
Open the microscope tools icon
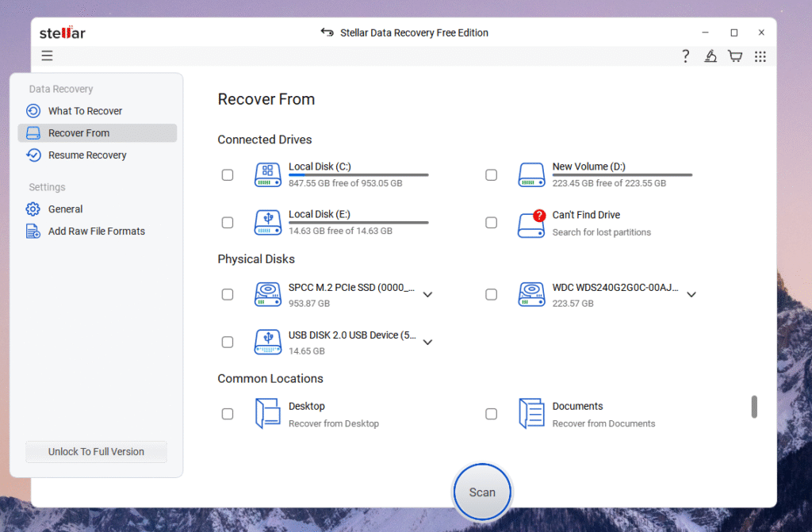click(710, 56)
